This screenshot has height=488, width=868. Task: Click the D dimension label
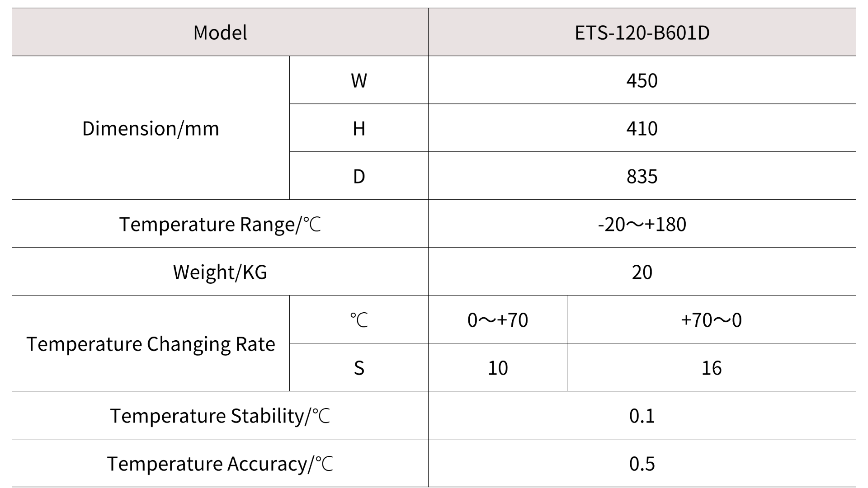[x=359, y=176]
